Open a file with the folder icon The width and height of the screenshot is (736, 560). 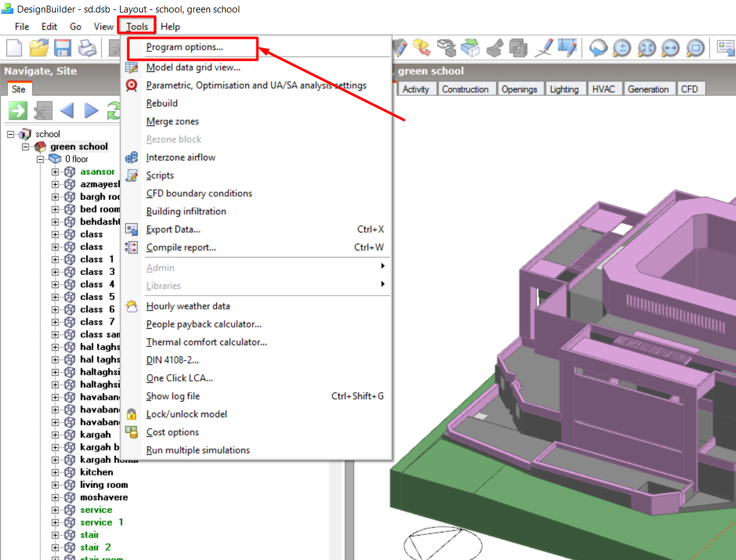tap(38, 48)
